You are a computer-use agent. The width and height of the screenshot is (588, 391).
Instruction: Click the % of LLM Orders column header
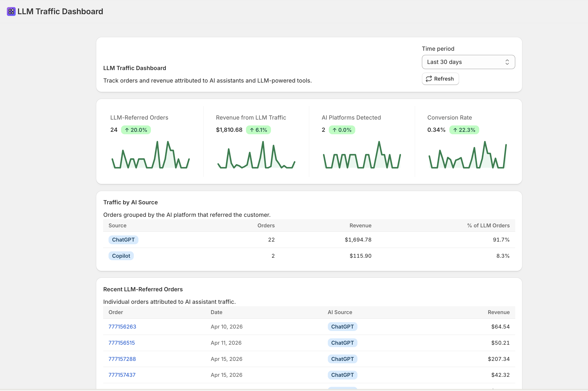click(488, 225)
